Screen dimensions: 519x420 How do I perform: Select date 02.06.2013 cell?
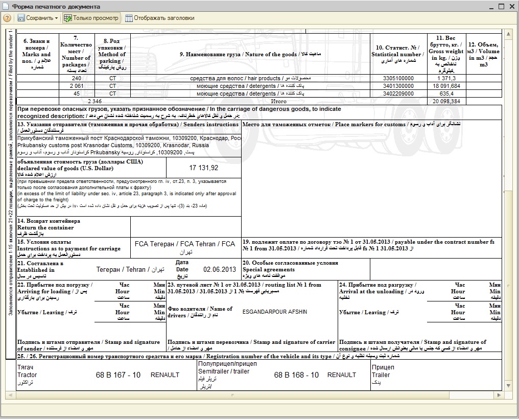click(x=220, y=269)
